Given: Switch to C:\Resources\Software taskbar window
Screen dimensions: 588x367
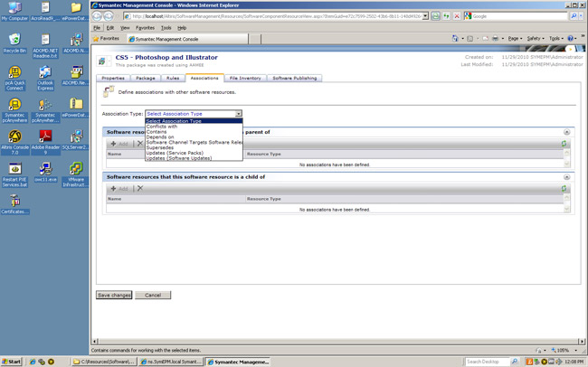Looking at the screenshot, I should (x=104, y=362).
